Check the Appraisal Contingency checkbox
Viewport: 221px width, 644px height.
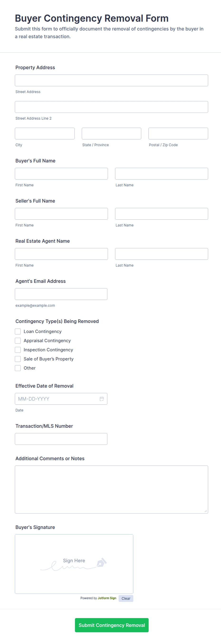pos(18,341)
